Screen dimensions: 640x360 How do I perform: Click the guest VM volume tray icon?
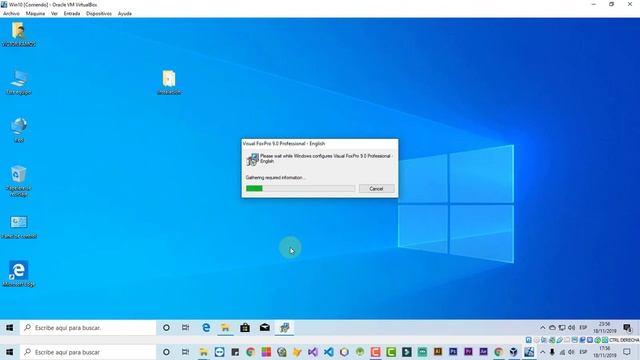(571, 328)
